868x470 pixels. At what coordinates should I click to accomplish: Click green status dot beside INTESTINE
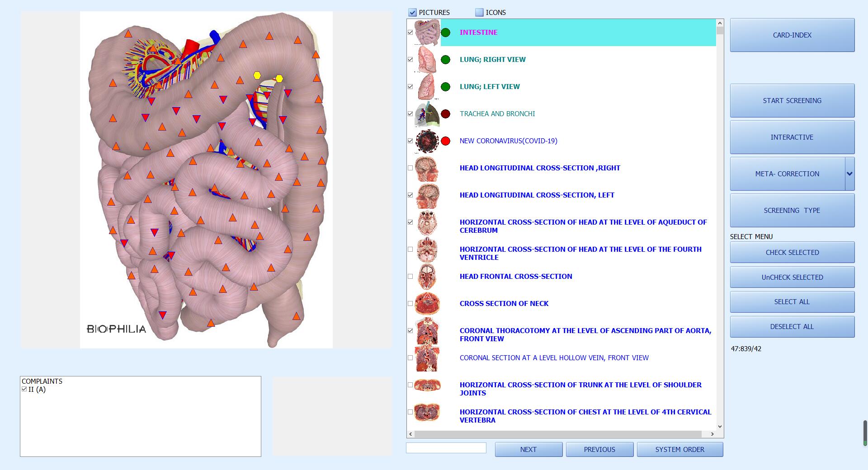445,33
